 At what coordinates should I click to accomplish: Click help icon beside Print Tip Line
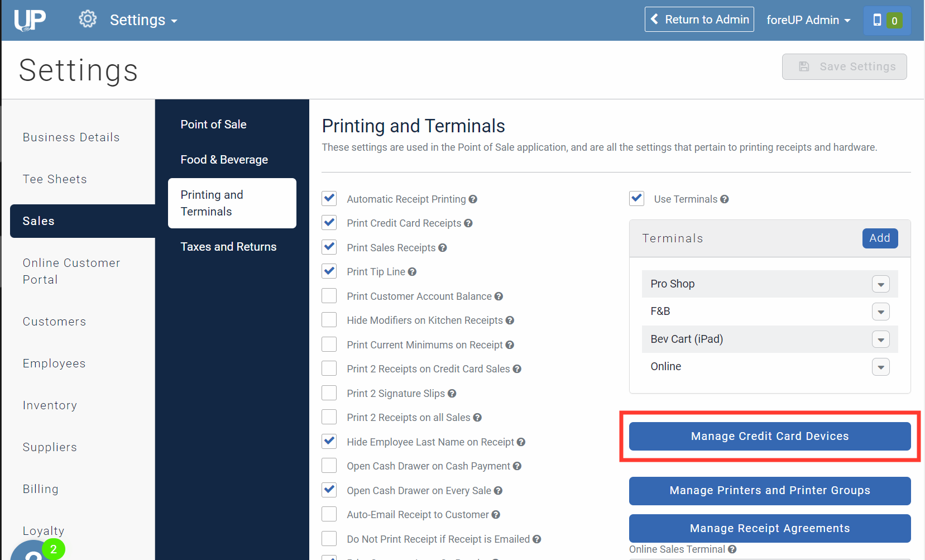point(413,271)
